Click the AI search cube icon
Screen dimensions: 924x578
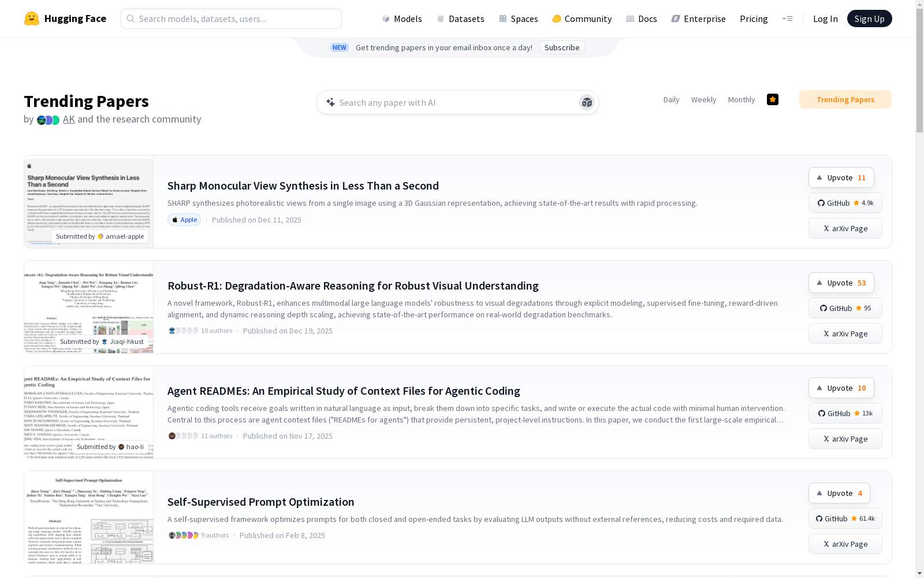coord(587,102)
